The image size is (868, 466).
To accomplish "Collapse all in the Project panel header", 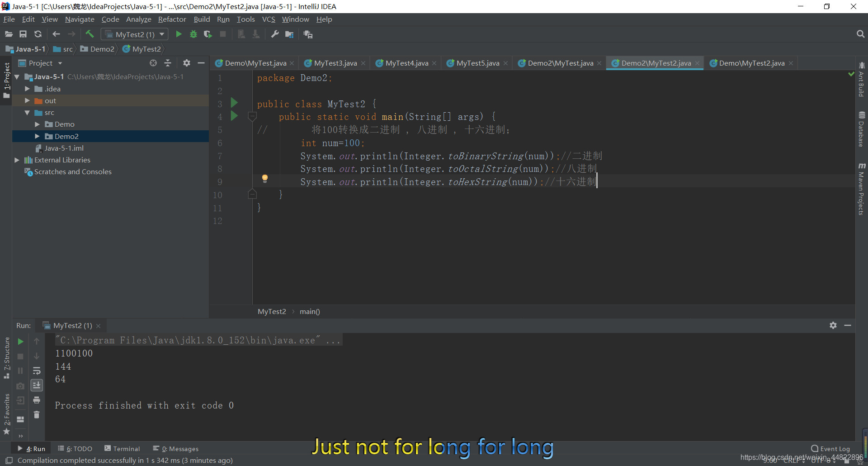I will (x=168, y=63).
